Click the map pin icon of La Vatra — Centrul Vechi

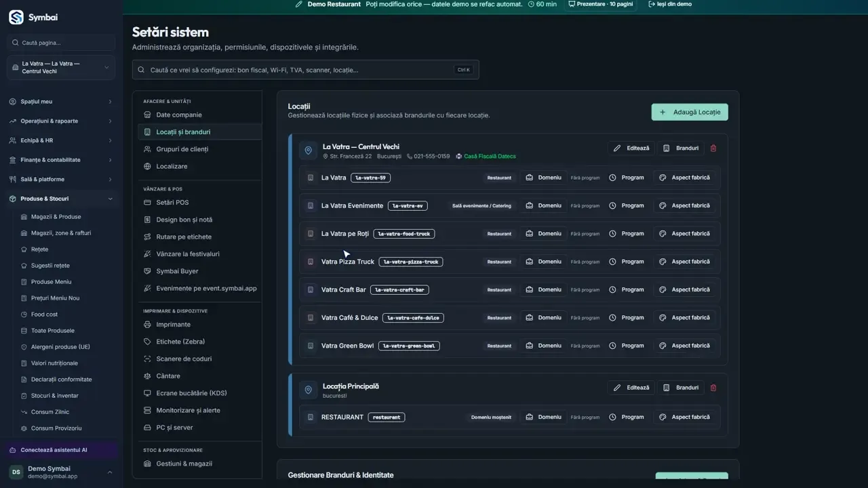[308, 150]
